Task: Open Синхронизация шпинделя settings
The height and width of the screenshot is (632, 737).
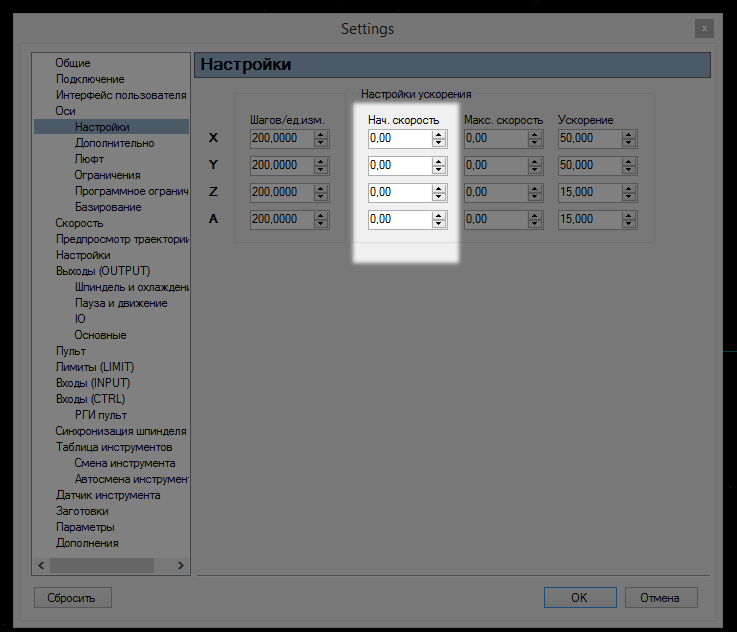Action: [121, 431]
